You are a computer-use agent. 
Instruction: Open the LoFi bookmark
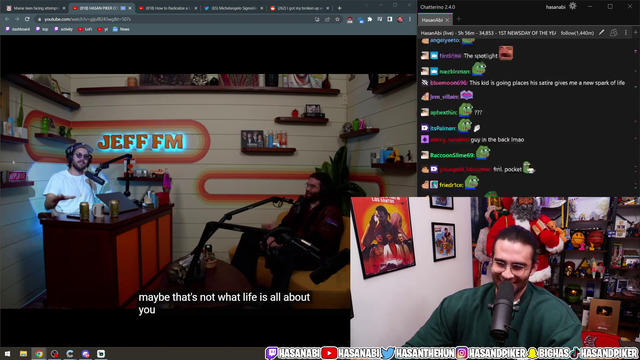pyautogui.click(x=85, y=29)
